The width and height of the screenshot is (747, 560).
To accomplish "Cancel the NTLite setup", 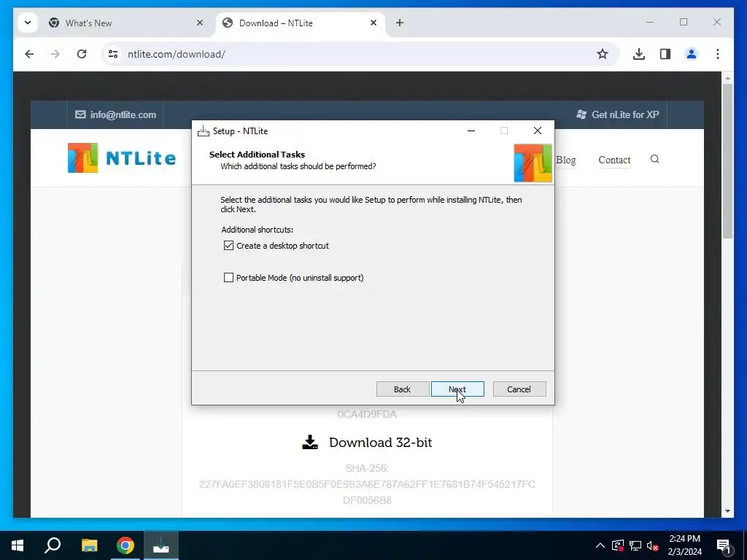I will [x=519, y=389].
